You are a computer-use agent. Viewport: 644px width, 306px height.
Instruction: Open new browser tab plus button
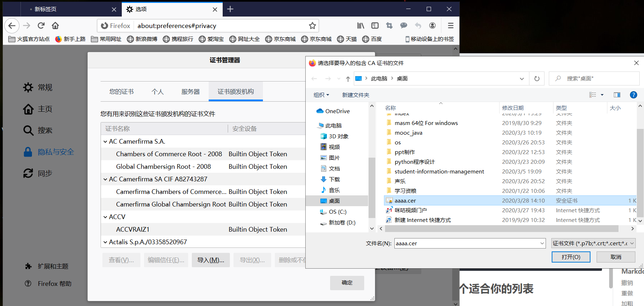[x=230, y=9]
